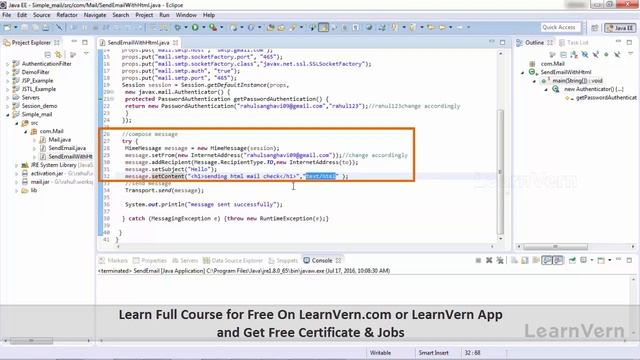Maximize the editor area
This screenshot has width=640, height=360.
coord(502,42)
